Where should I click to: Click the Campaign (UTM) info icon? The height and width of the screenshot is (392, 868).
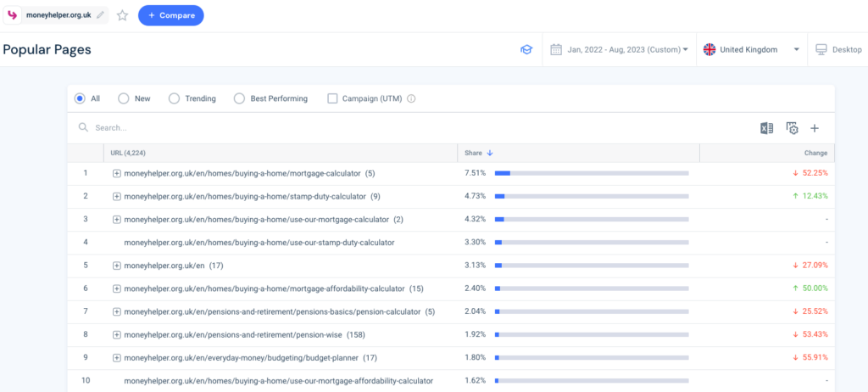[x=411, y=99]
